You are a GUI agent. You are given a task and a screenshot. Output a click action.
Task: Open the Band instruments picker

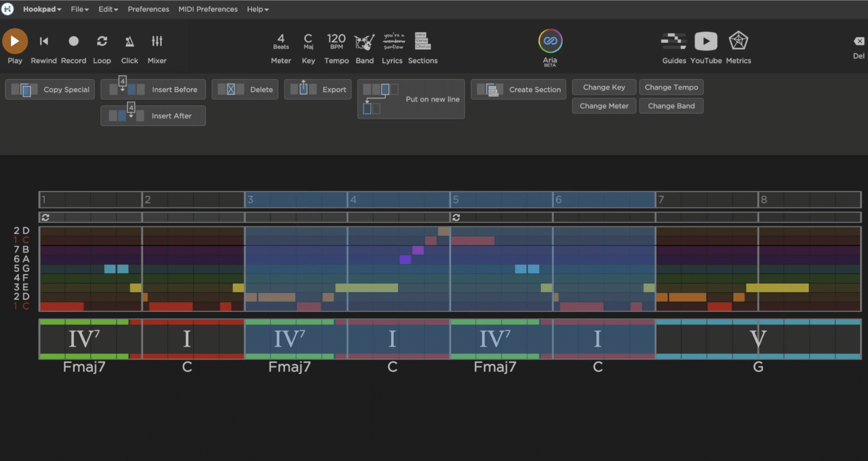point(365,49)
